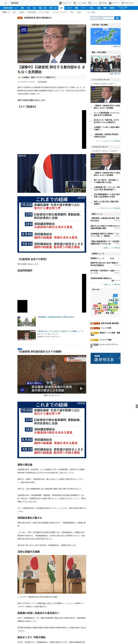This screenshot has height=644, width=138.
Task: Open the 首都圏 region dropdown
Action: 115,258
